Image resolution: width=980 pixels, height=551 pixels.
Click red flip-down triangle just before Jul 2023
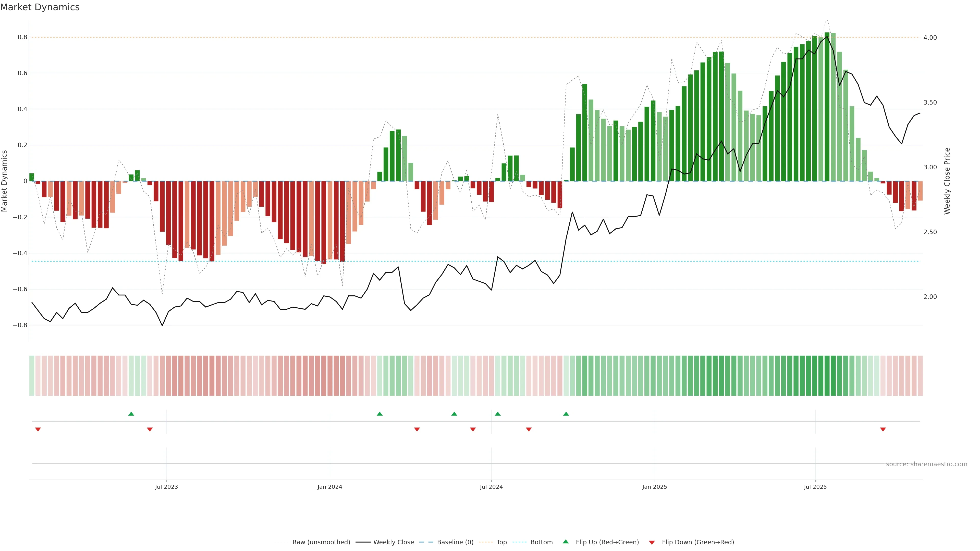point(150,429)
